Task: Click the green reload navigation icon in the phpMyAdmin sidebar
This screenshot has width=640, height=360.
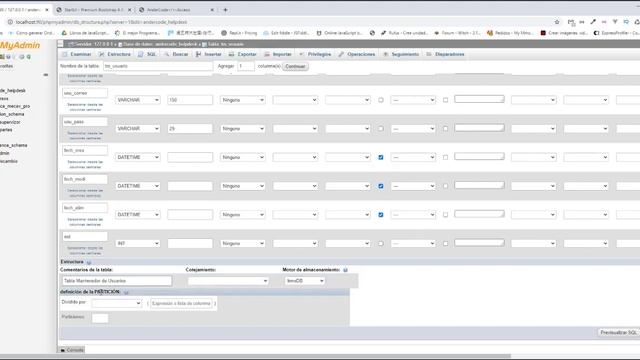Action: (x=29, y=57)
